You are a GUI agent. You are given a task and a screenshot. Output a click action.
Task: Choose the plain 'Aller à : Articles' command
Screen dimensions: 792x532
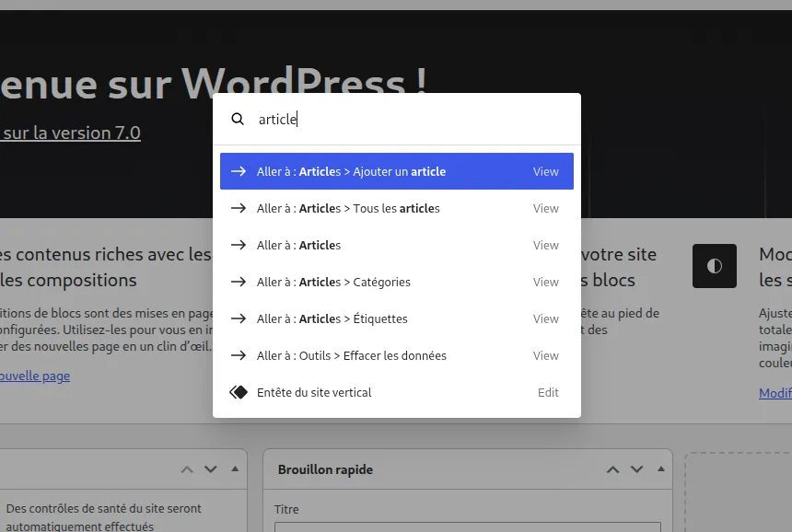point(397,246)
